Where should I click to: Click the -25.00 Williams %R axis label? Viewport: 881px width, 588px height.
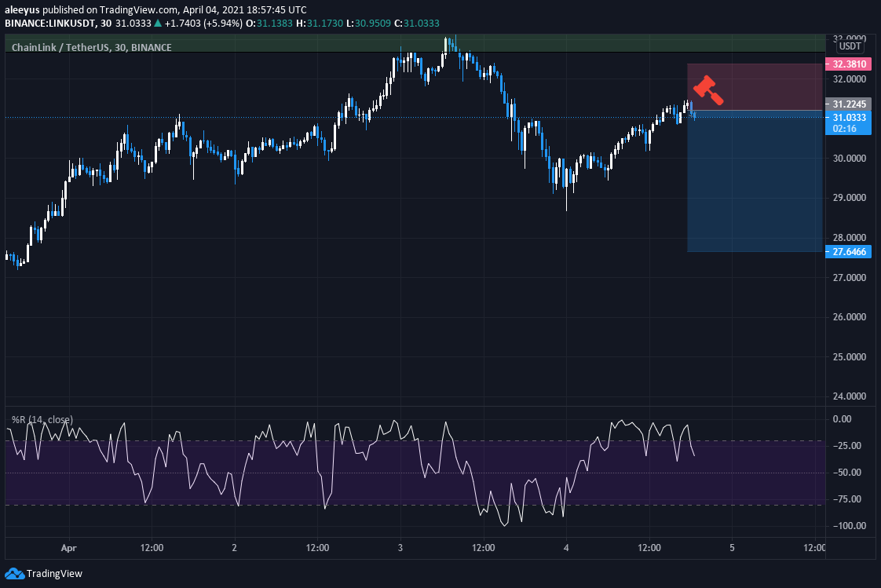coord(846,446)
